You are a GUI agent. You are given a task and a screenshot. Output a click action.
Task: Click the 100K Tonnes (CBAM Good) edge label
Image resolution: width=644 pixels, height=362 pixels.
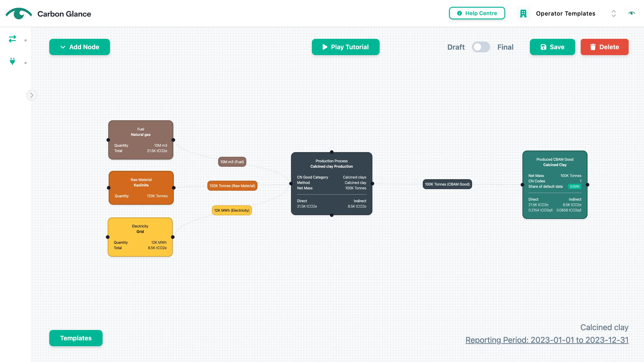point(447,184)
